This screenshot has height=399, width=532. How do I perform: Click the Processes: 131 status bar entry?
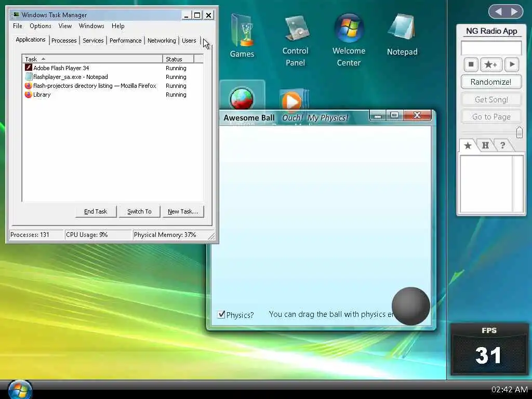point(36,235)
